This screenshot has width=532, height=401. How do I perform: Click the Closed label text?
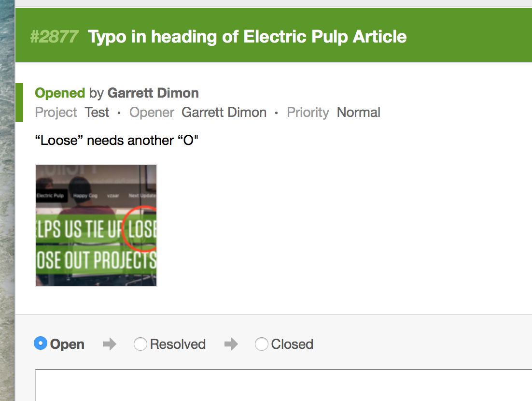click(x=292, y=344)
